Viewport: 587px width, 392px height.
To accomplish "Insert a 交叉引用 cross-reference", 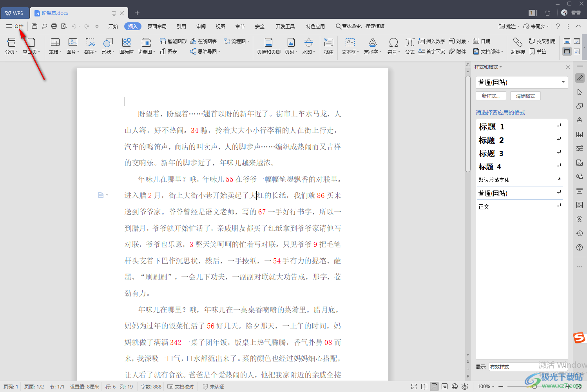I will pyautogui.click(x=542, y=41).
